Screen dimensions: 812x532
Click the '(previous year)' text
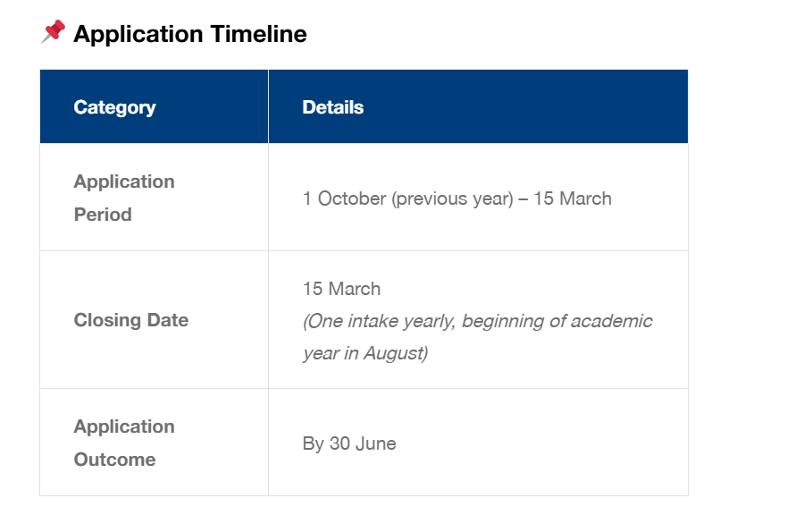pyautogui.click(x=452, y=198)
